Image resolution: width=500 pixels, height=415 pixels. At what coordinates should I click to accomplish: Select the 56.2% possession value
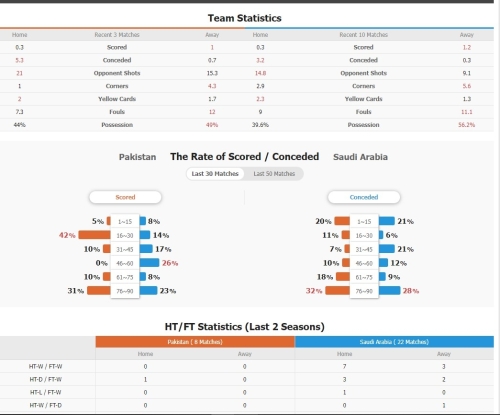467,125
